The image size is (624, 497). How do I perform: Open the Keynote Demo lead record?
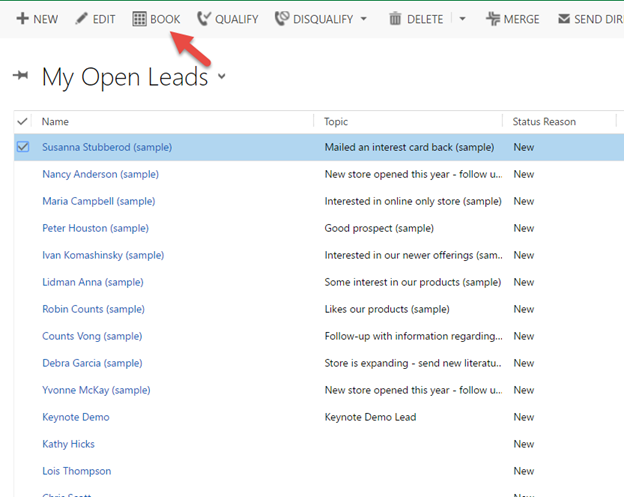(x=76, y=417)
